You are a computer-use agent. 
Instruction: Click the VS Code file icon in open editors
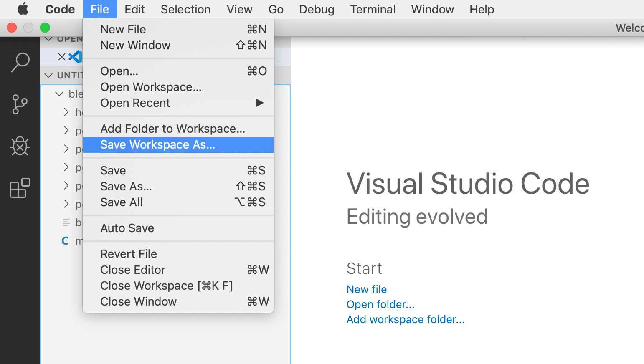point(76,57)
